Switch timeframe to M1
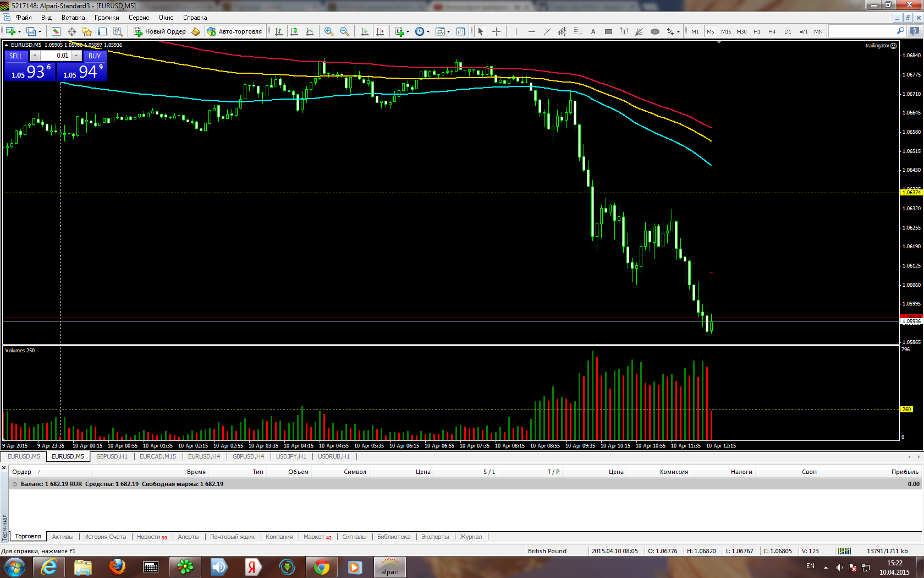The width and height of the screenshot is (924, 578). pyautogui.click(x=695, y=31)
